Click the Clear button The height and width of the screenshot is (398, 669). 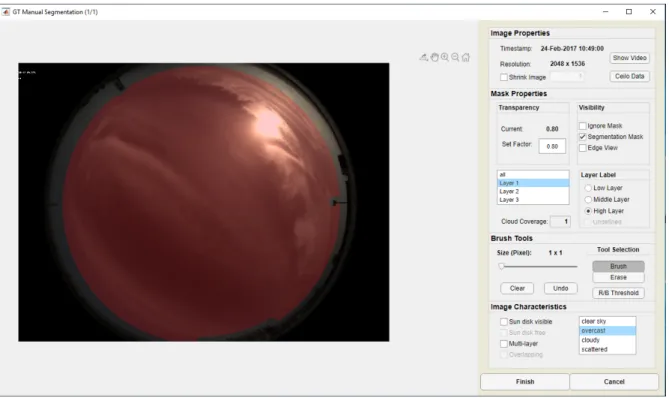click(517, 289)
